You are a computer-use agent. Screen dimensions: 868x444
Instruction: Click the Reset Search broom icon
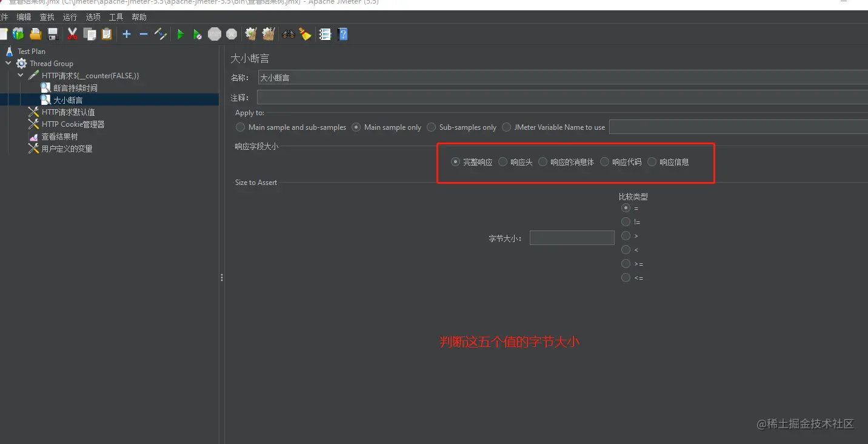(x=305, y=34)
